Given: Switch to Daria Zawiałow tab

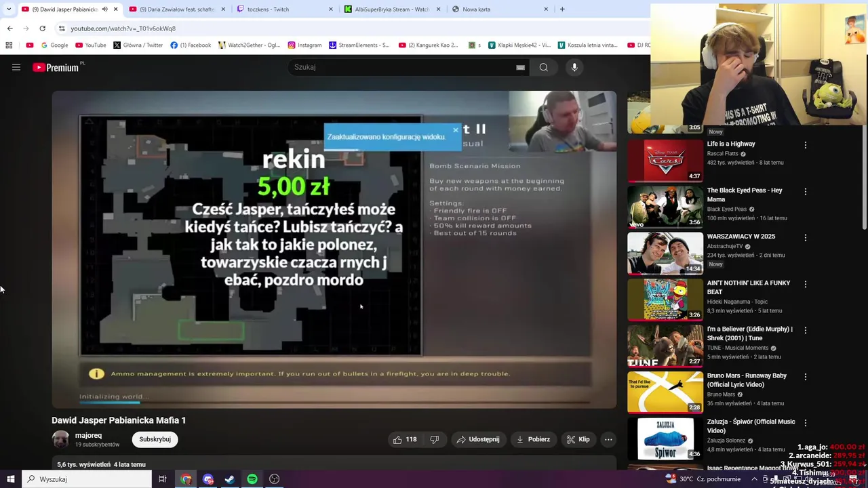Looking at the screenshot, I should [x=176, y=9].
